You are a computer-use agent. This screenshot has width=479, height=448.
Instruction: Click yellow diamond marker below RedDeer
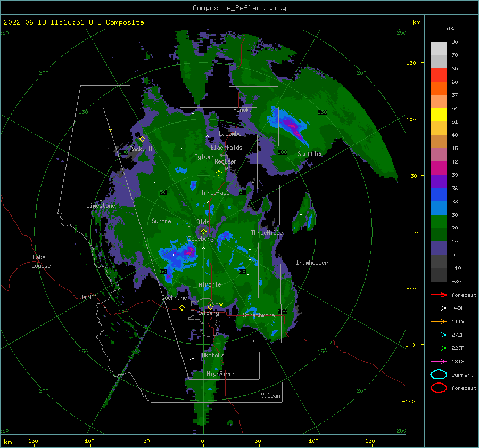click(219, 173)
